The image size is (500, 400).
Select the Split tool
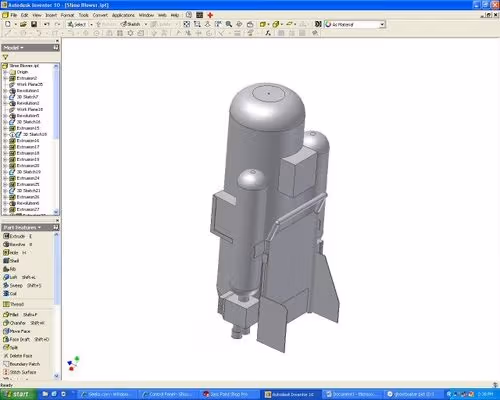[x=11, y=348]
